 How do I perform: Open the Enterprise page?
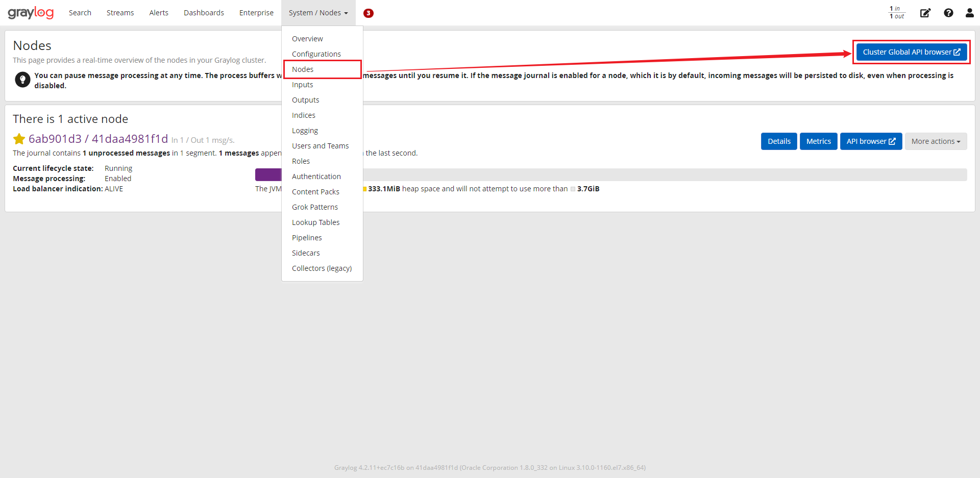[256, 13]
